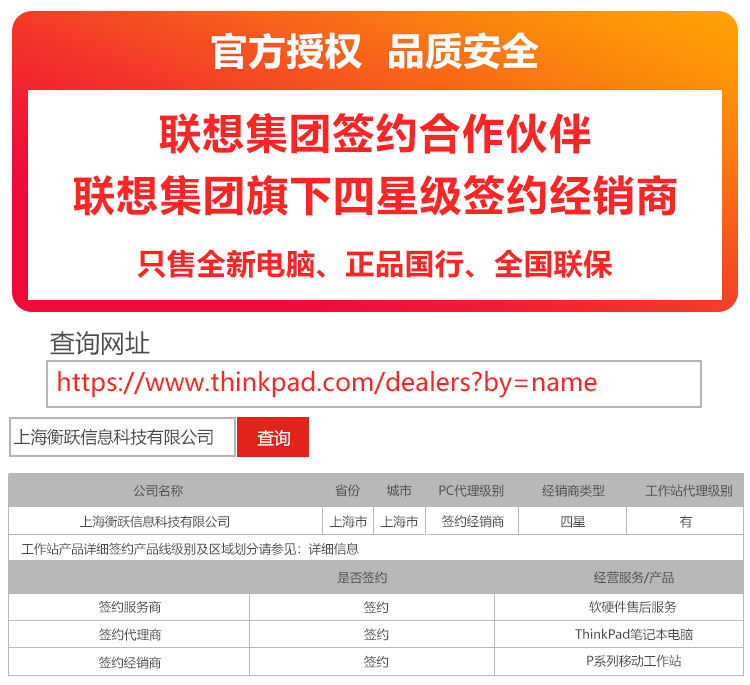Viewport: 750px width, 685px height.
Task: Select the PC代理级别 column header
Action: point(471,490)
